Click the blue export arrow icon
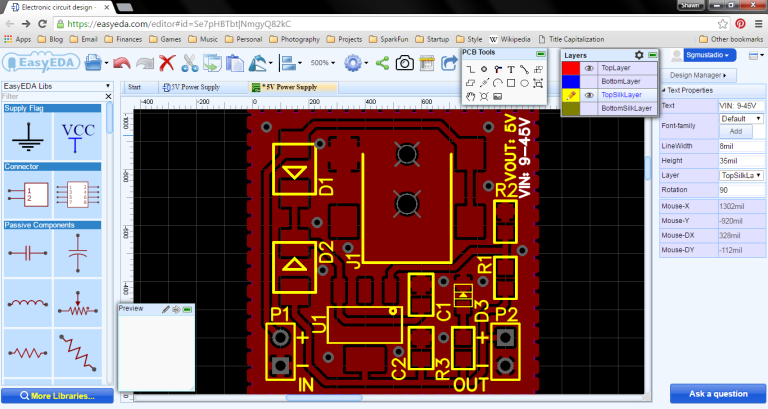This screenshot has height=409, width=768. [449, 63]
